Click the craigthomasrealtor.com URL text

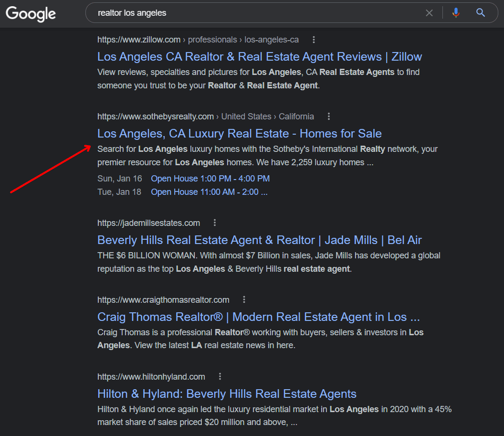coord(163,300)
